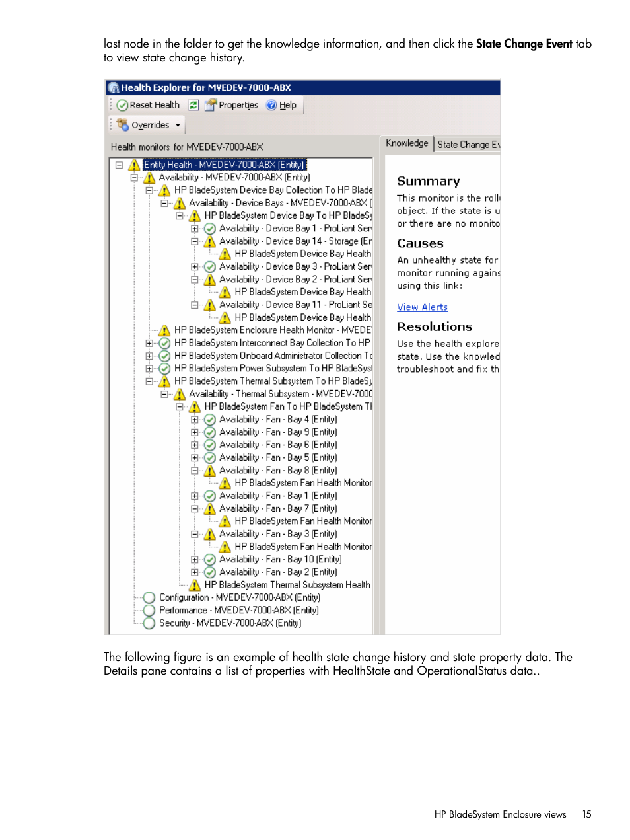Switch to the State Change Event tab
This screenshot has height=840, width=630.
click(x=468, y=144)
